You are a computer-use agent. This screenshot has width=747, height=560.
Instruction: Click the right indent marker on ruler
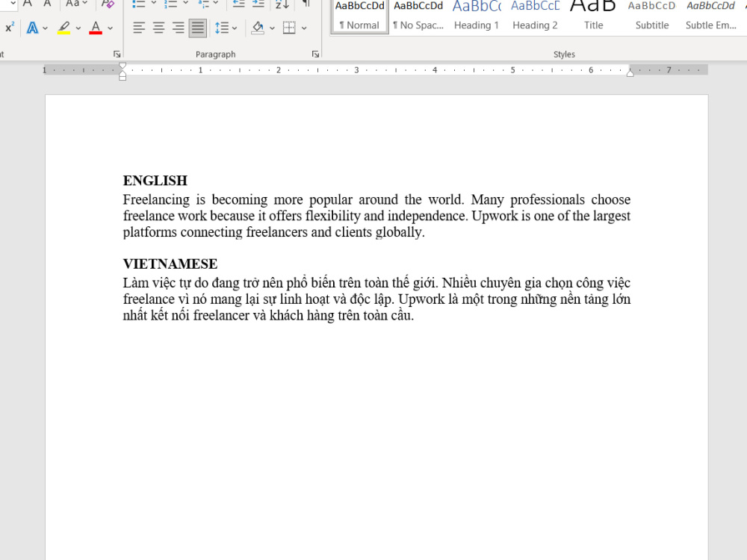pyautogui.click(x=630, y=72)
